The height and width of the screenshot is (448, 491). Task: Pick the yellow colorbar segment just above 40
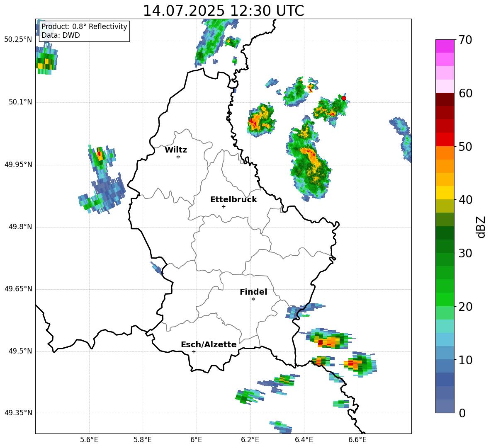(445, 193)
